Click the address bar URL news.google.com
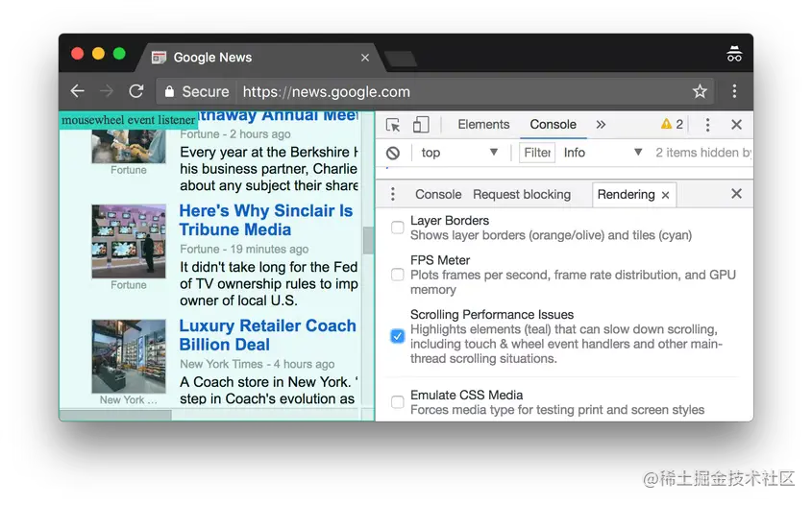 [327, 92]
